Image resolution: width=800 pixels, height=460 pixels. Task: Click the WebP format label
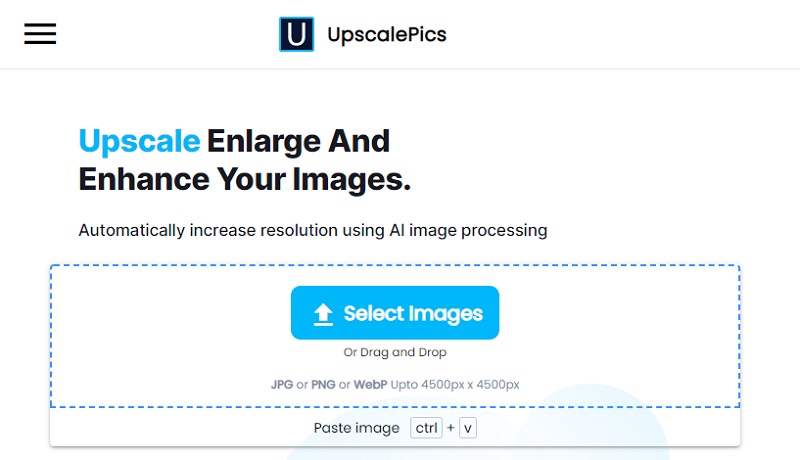tap(370, 384)
